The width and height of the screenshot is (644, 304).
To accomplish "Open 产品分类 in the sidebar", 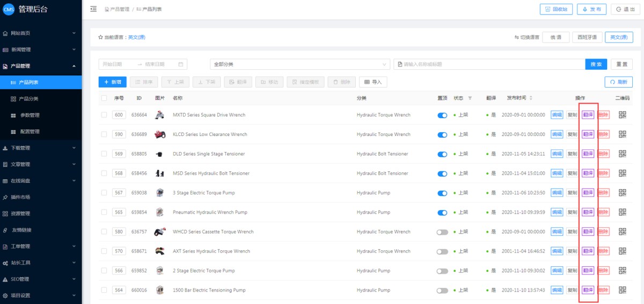I will tap(28, 99).
